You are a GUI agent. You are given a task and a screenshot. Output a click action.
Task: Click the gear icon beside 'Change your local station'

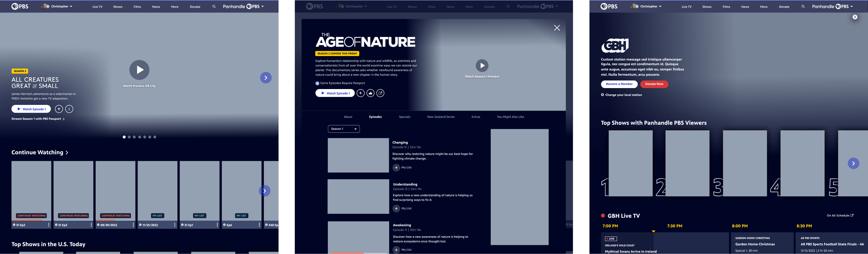(603, 95)
